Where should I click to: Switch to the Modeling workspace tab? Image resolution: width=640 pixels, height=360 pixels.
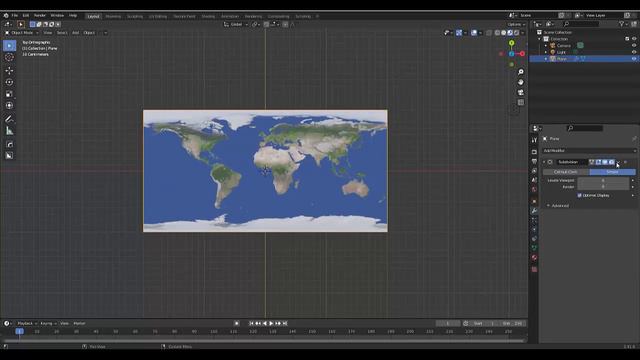tap(113, 16)
